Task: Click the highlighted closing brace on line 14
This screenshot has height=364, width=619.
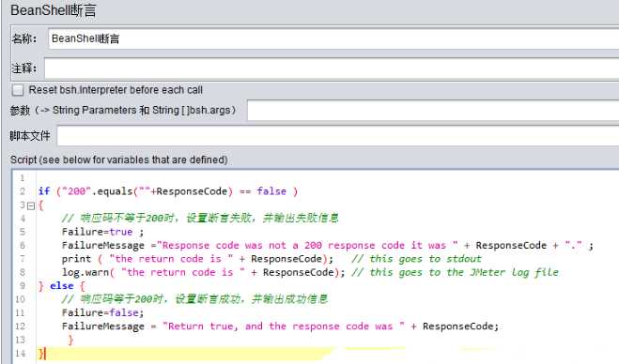Action: pos(41,354)
